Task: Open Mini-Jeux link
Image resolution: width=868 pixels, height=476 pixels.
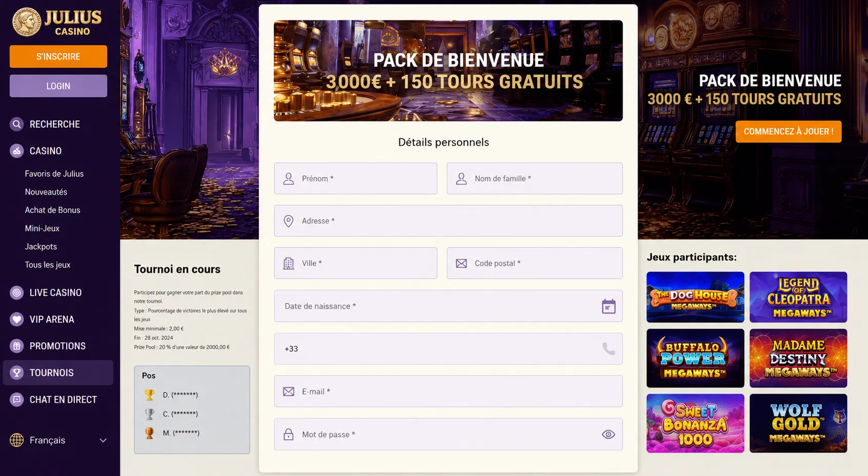Action: click(42, 228)
